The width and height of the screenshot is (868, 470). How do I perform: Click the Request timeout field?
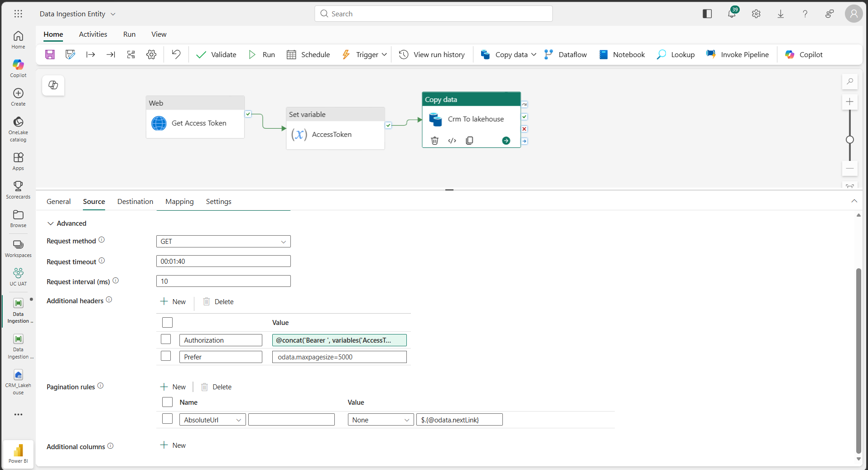223,261
